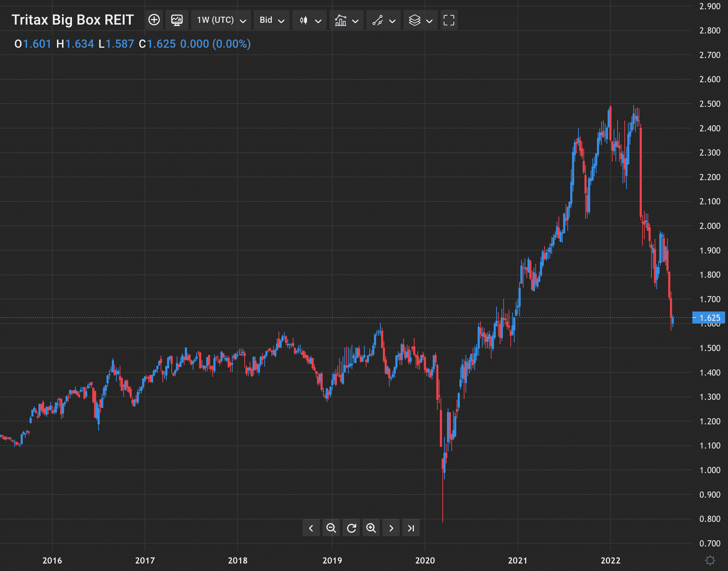Expand the drawing tools dropdown arrow
The height and width of the screenshot is (571, 728).
click(392, 21)
